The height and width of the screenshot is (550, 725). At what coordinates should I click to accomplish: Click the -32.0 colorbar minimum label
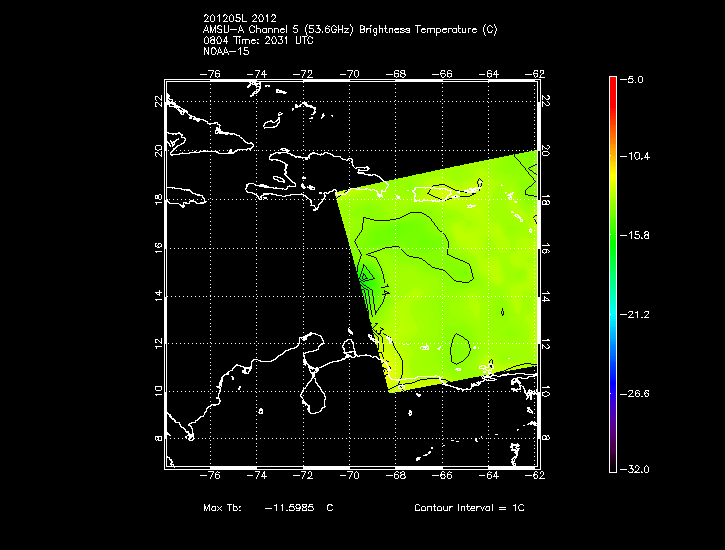point(638,469)
